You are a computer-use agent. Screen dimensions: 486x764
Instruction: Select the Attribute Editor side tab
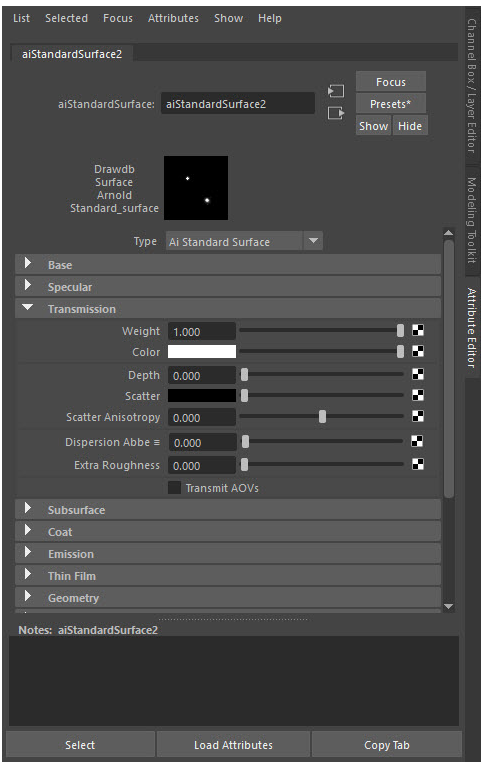pyautogui.click(x=471, y=327)
